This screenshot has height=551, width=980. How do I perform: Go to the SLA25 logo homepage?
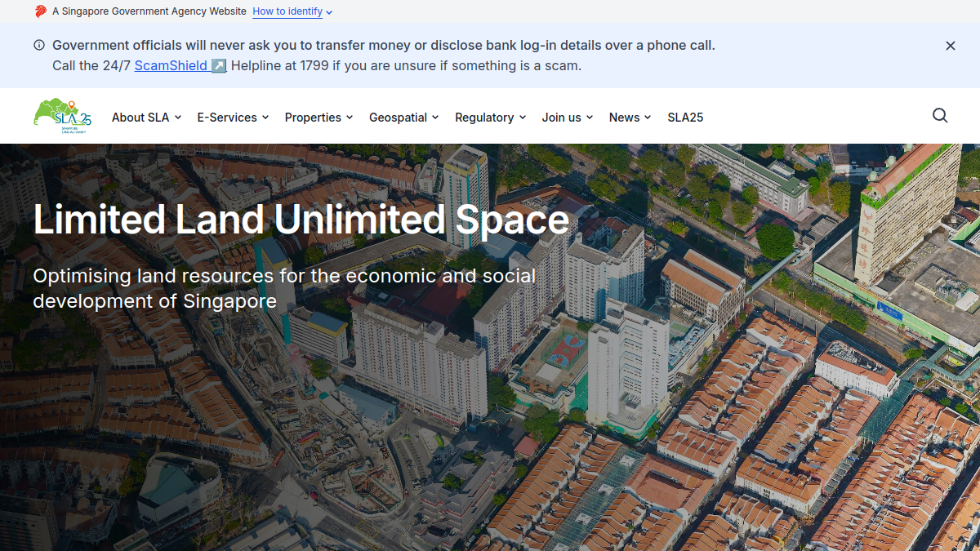[62, 116]
